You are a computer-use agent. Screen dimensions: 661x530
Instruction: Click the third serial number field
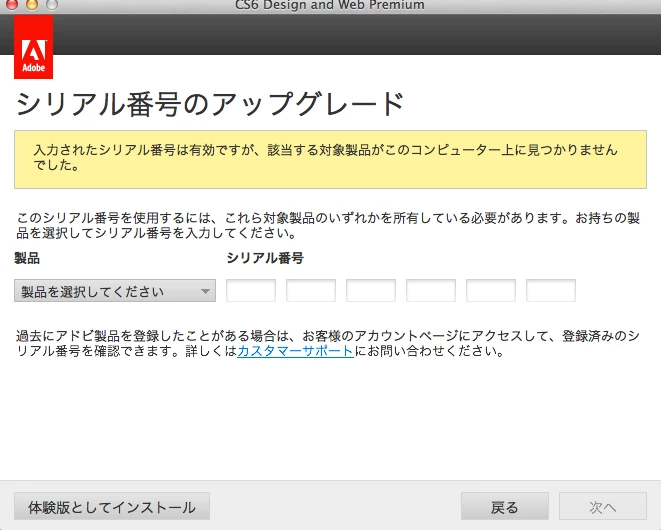pyautogui.click(x=371, y=291)
